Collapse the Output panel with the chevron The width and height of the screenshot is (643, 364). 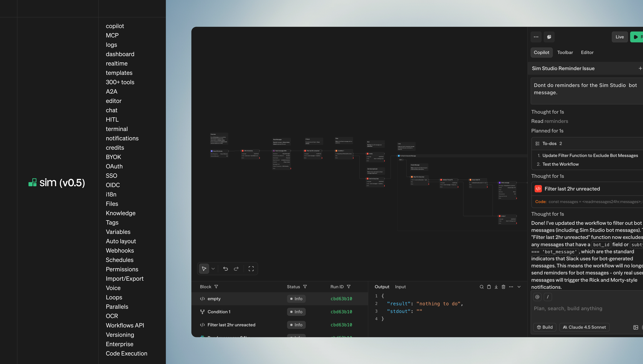click(x=519, y=287)
